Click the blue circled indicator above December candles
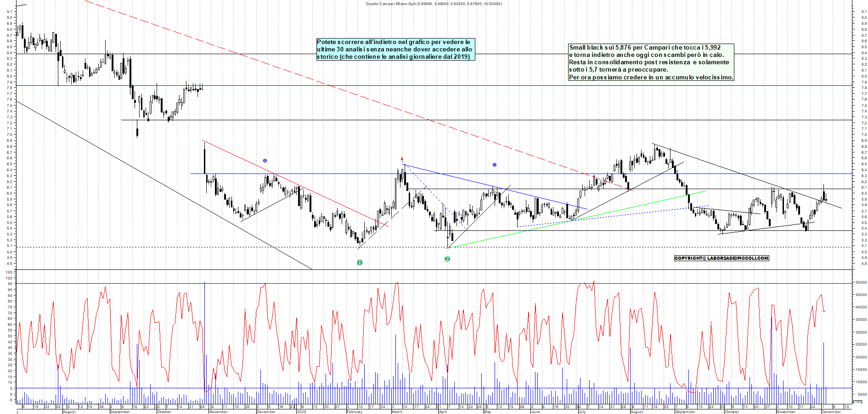Screen dimensions: 868x414 pyautogui.click(x=265, y=160)
